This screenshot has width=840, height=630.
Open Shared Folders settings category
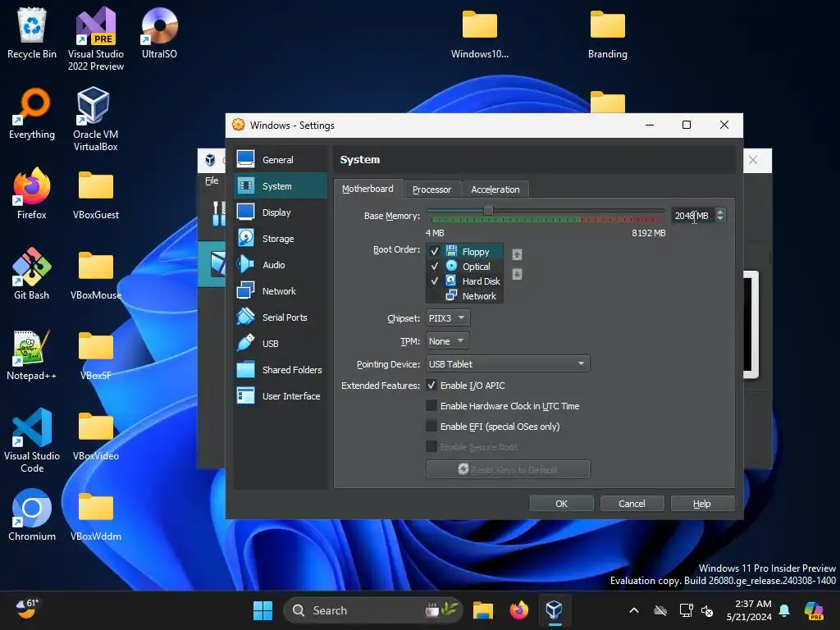tap(281, 370)
